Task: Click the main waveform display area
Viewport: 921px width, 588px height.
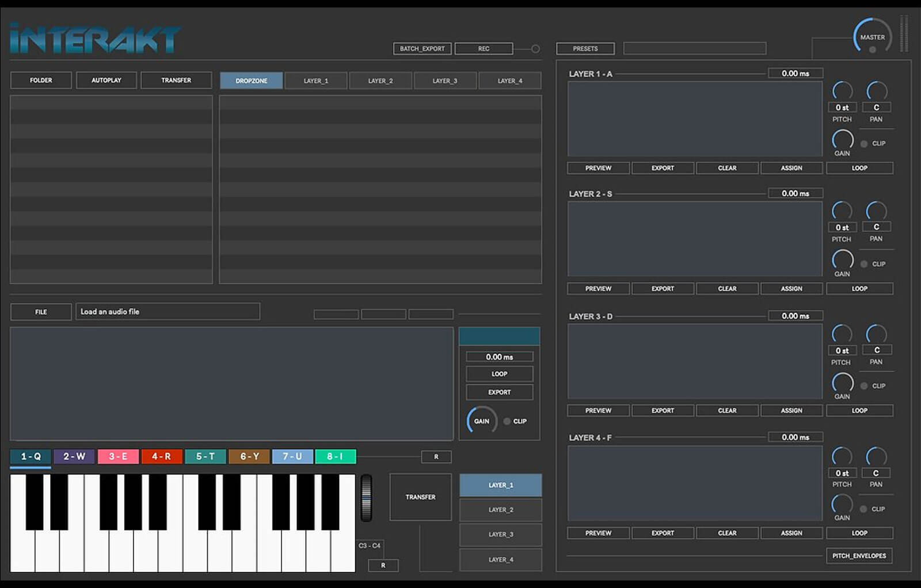Action: point(231,384)
